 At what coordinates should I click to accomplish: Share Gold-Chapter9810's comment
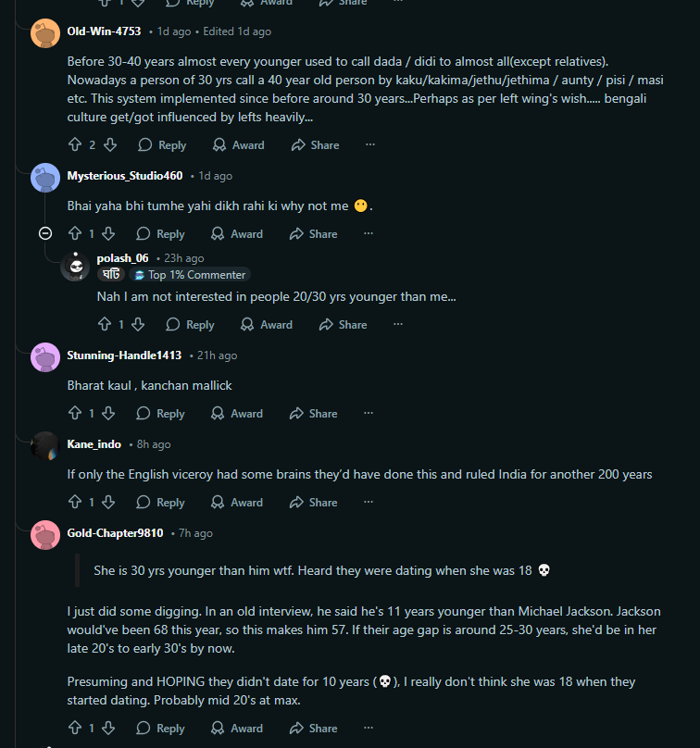click(x=313, y=729)
